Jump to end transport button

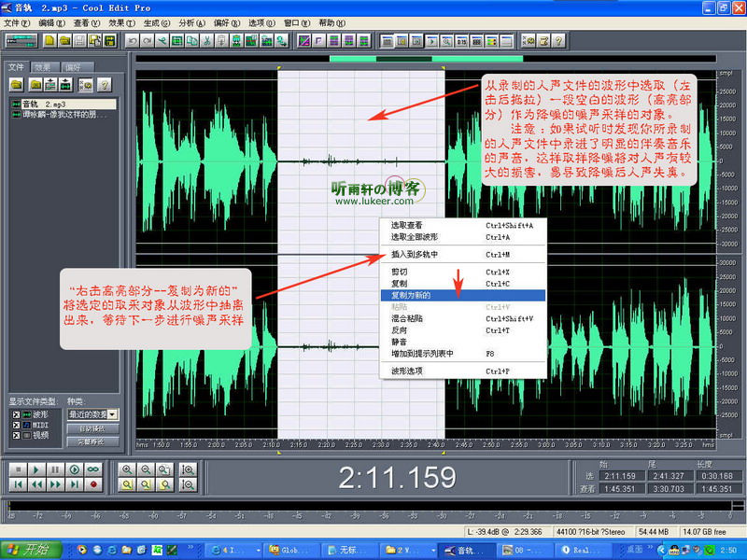[x=75, y=484]
